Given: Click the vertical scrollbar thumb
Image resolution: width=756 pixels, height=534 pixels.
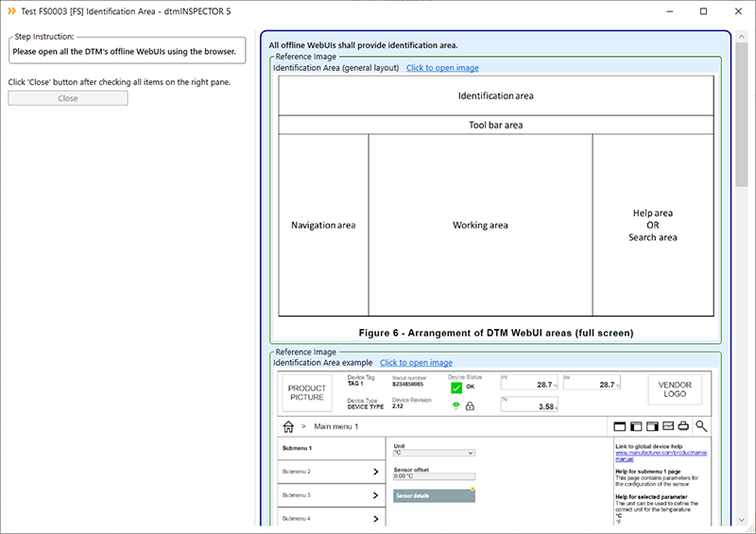Looking at the screenshot, I should pyautogui.click(x=741, y=113).
